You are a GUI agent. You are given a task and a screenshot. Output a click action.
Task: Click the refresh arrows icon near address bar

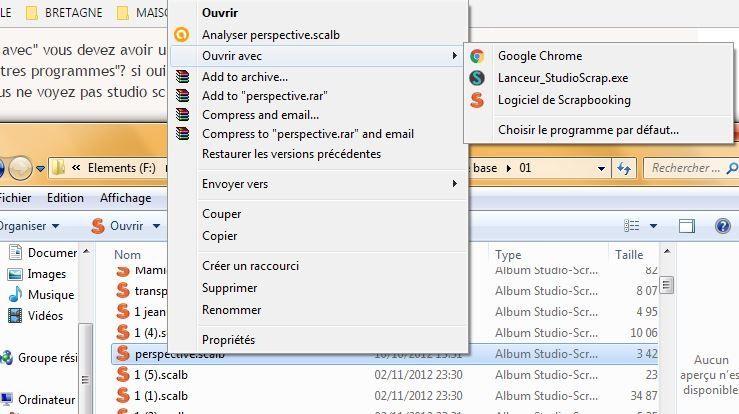tap(624, 168)
